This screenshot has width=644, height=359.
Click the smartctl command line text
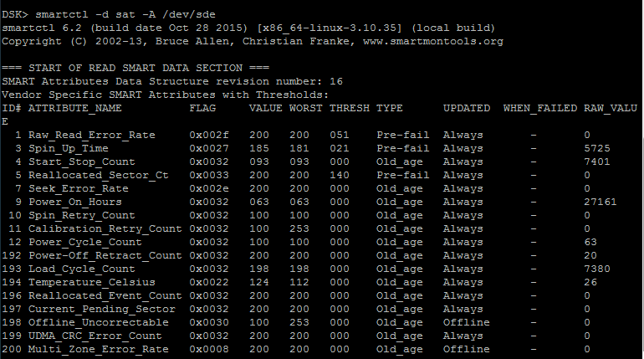coord(125,14)
